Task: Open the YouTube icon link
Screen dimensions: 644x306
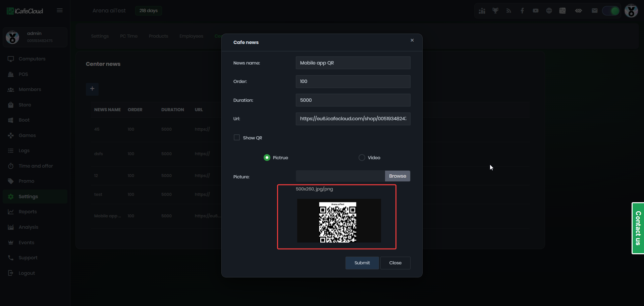Action: [536, 11]
